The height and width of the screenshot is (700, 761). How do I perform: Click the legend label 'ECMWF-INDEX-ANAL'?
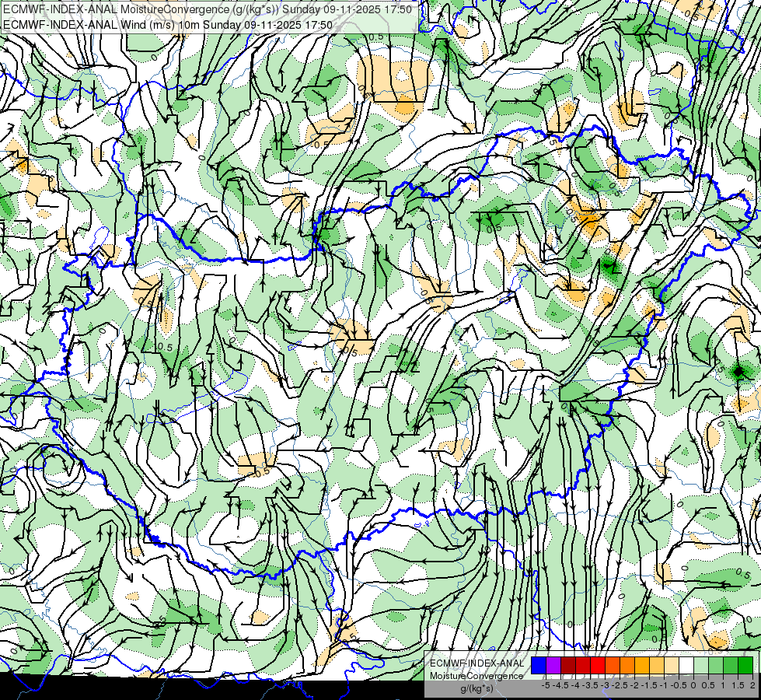[477, 663]
